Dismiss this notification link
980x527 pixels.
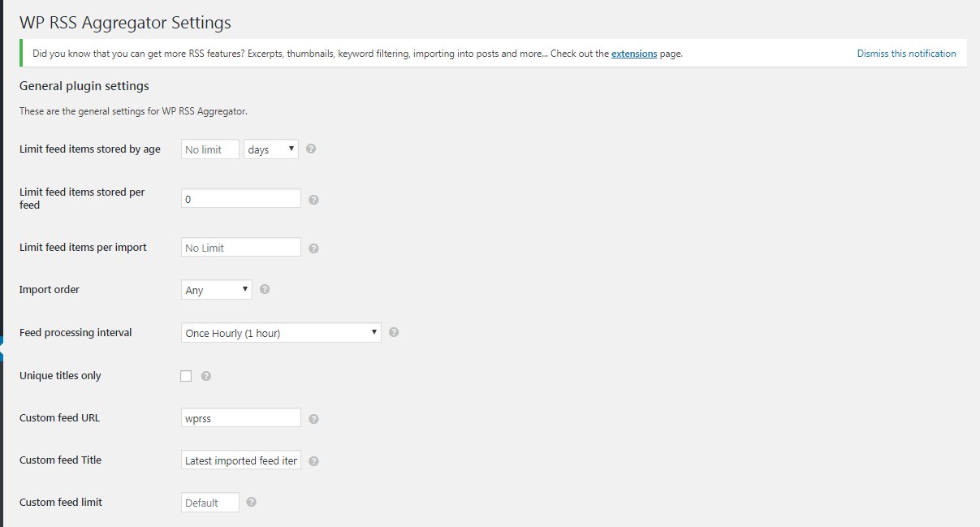906,54
